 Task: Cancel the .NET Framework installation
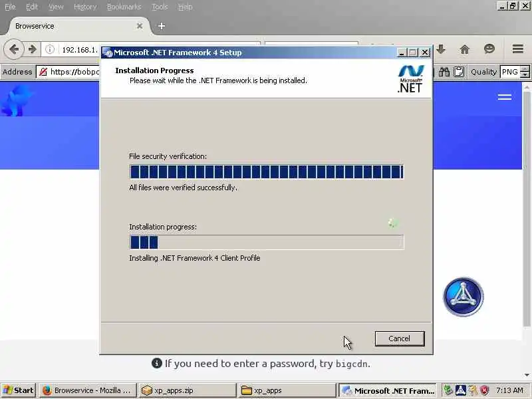(400, 338)
